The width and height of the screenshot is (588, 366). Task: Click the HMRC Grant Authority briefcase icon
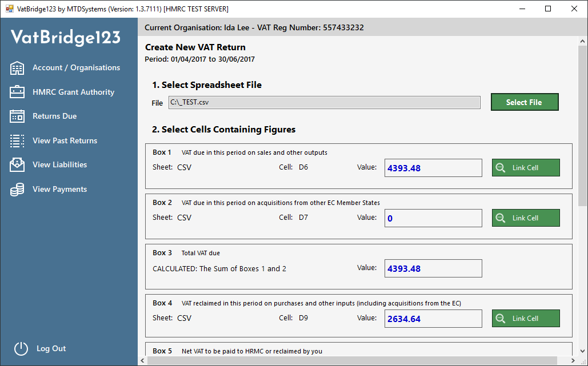coord(17,92)
